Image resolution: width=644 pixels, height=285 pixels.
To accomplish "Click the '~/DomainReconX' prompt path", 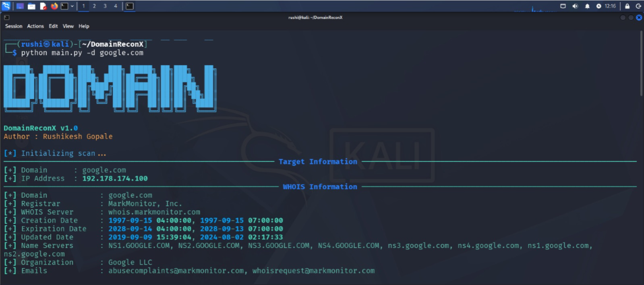I will click(x=113, y=44).
